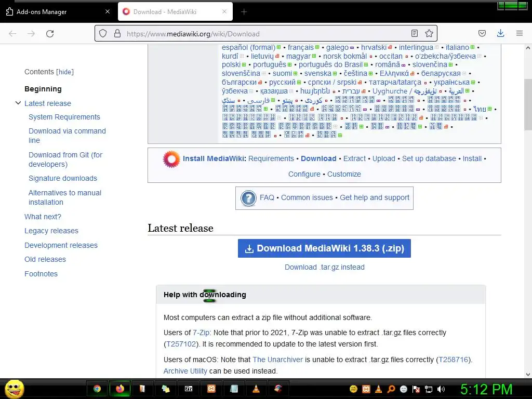Click the MediaWiki sunflower logo icon

click(171, 159)
